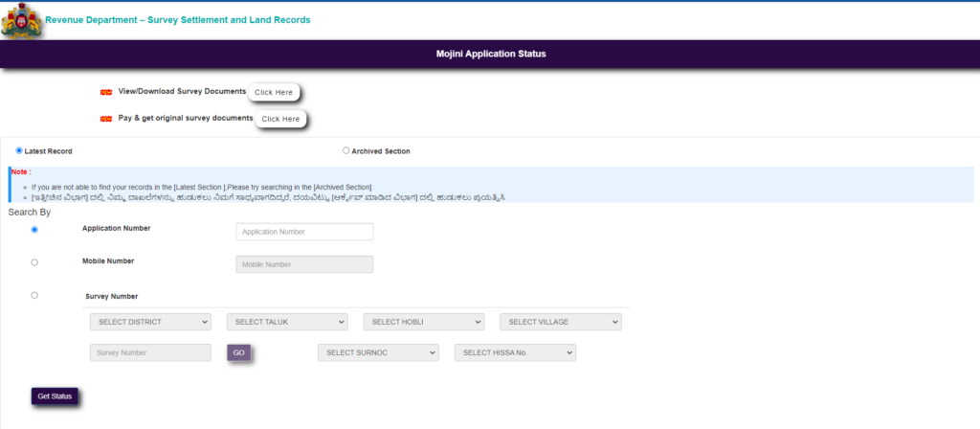Image resolution: width=980 pixels, height=429 pixels.
Task: Choose search by Survey Number radio
Action: pyautogui.click(x=34, y=295)
